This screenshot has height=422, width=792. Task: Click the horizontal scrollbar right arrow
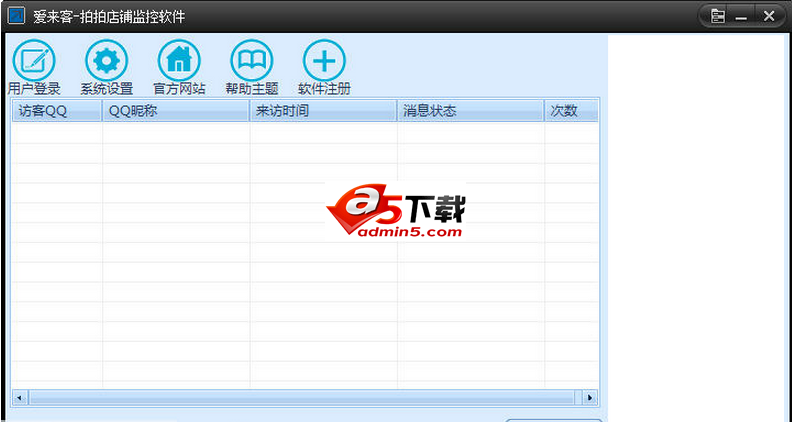tap(589, 398)
